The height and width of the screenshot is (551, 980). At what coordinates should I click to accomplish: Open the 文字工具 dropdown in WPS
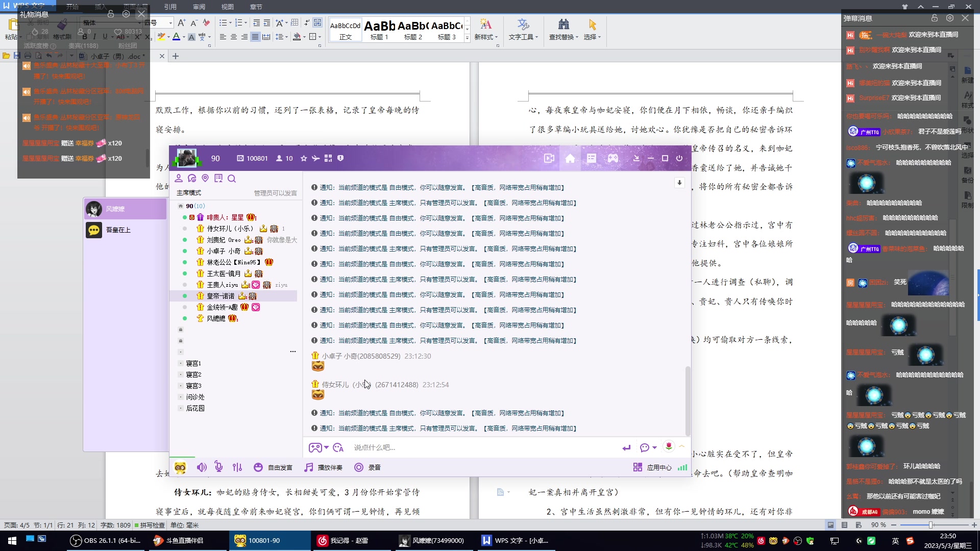click(x=523, y=30)
